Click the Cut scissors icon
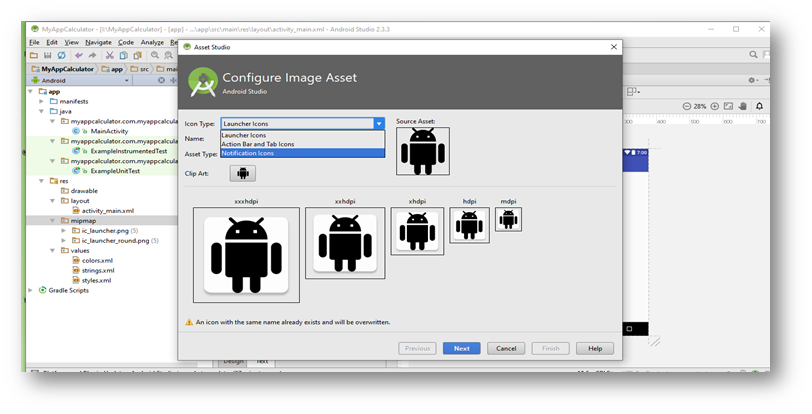The image size is (812, 414). coord(109,55)
